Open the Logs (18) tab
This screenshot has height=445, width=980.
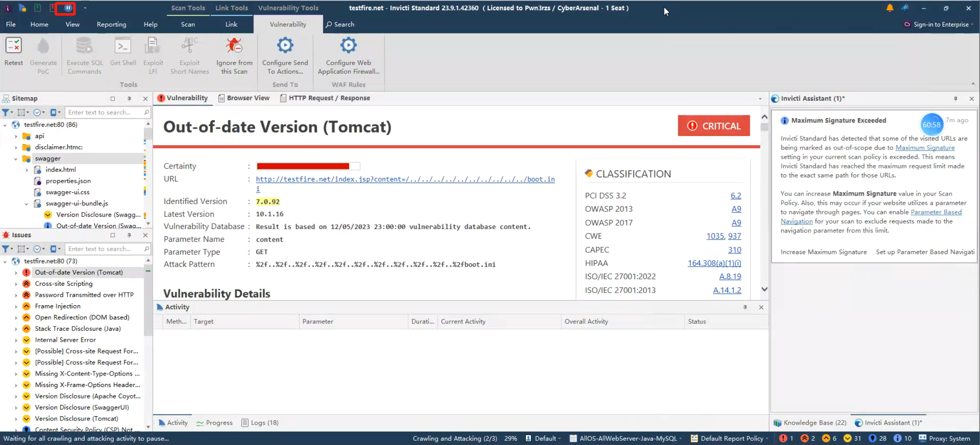click(x=260, y=423)
